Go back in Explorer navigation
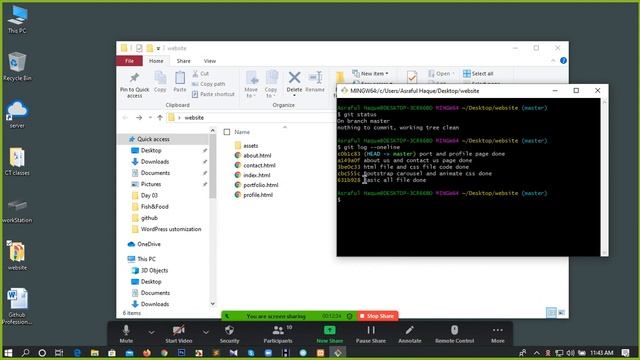The width and height of the screenshot is (640, 360). pyautogui.click(x=125, y=118)
